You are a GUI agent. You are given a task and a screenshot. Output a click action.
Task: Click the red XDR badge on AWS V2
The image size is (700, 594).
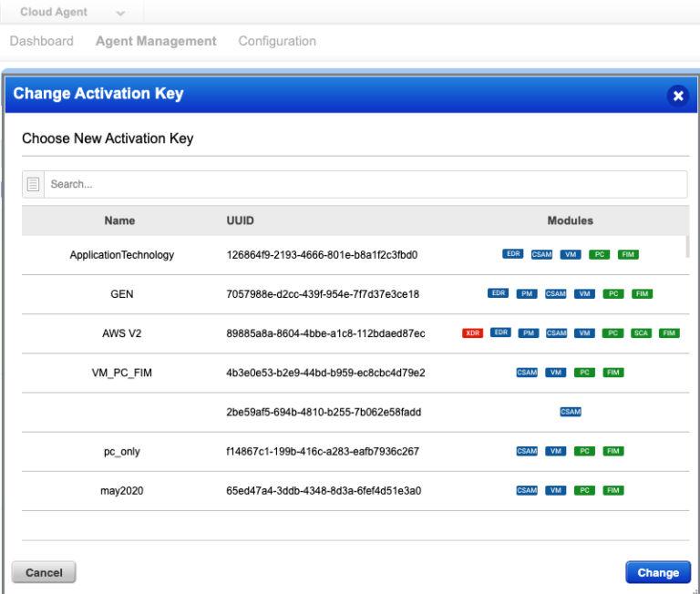pos(472,333)
